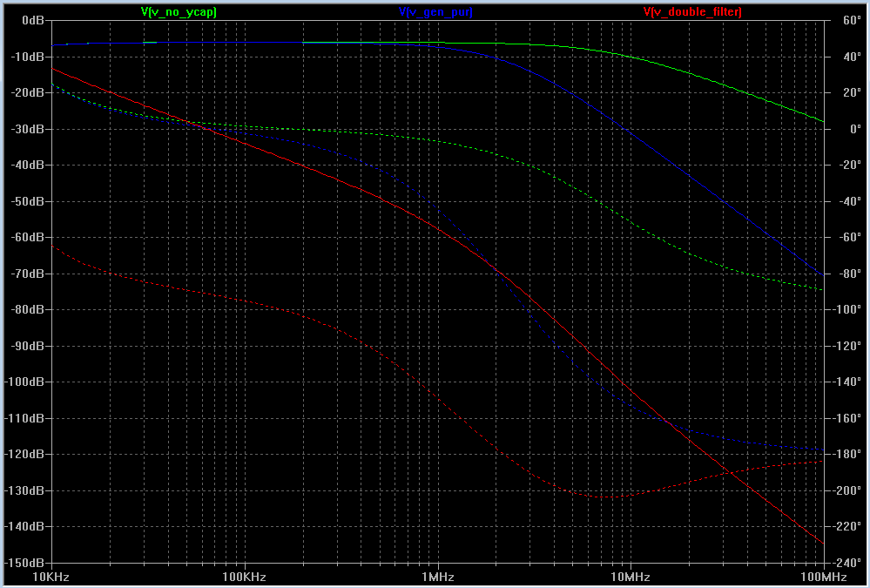Click the -180° phase axis label
870x588 pixels.
pos(847,454)
